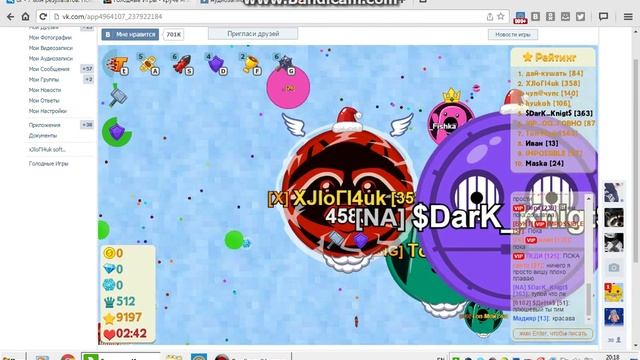640x360 pixels.
Task: Open the raccoon avatar in right sidebar
Action: tap(614, 218)
